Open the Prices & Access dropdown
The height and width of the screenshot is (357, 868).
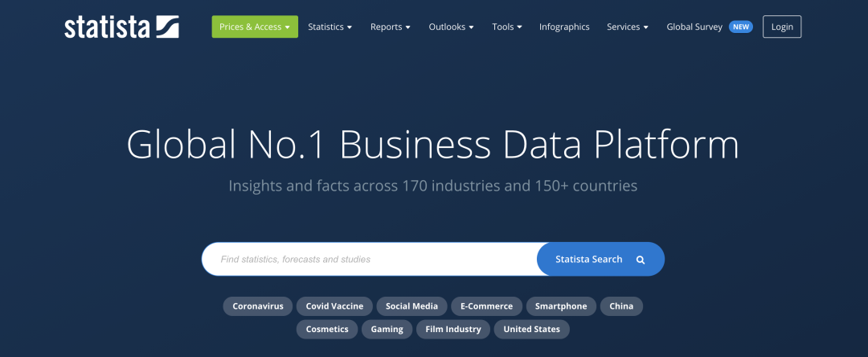coord(255,27)
